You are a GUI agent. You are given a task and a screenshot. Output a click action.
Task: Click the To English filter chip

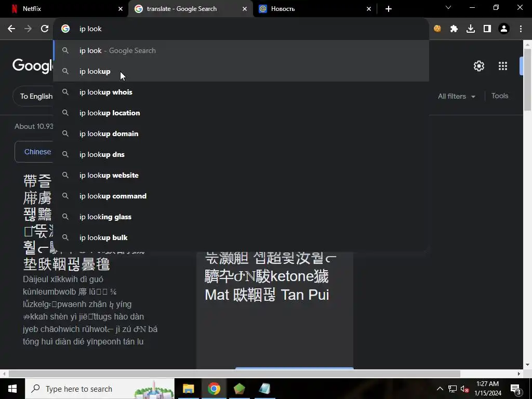(33, 96)
